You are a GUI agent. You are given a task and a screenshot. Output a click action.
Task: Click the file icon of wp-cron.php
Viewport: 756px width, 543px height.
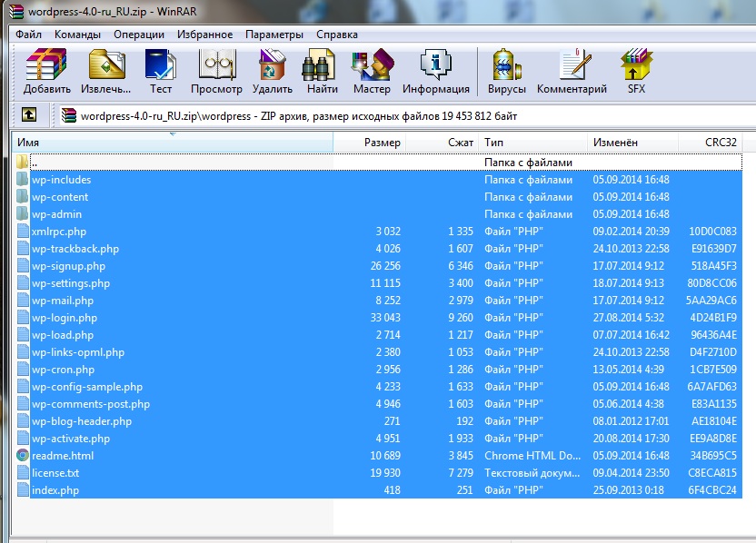click(22, 370)
